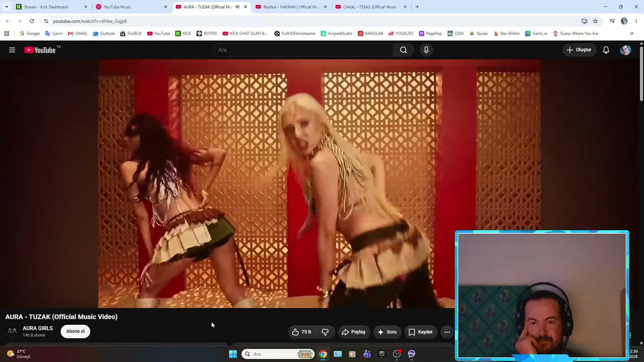Viewport: 644px width, 362px height.
Task: Dislike the AURA - TUZAK video
Action: tap(325, 332)
